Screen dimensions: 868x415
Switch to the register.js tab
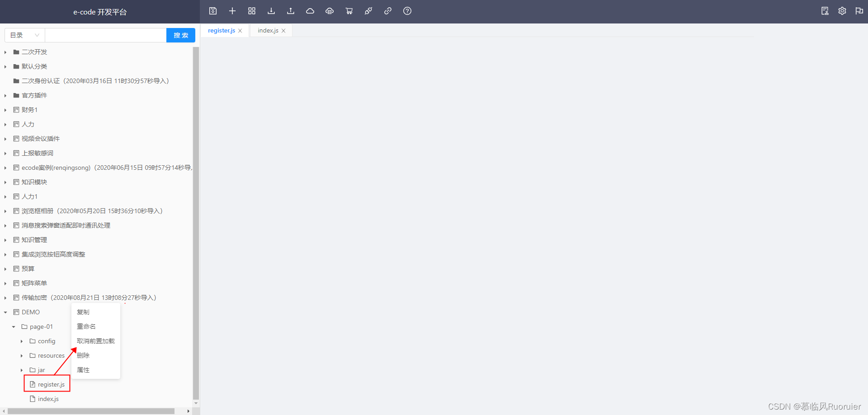click(222, 30)
